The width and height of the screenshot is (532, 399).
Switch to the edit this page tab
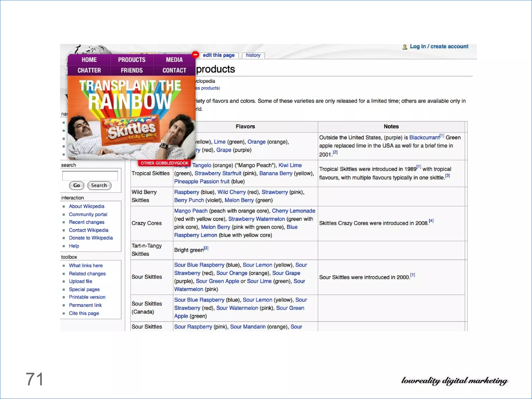coord(218,55)
